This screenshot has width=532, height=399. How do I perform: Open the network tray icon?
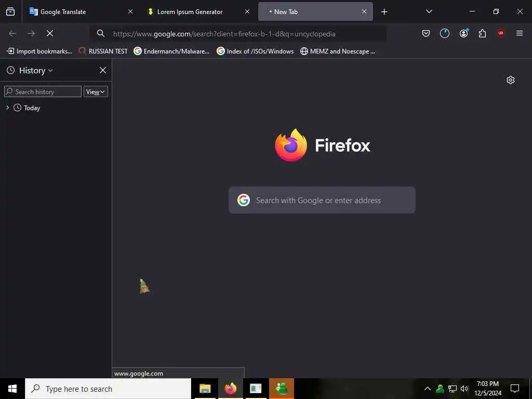click(453, 389)
